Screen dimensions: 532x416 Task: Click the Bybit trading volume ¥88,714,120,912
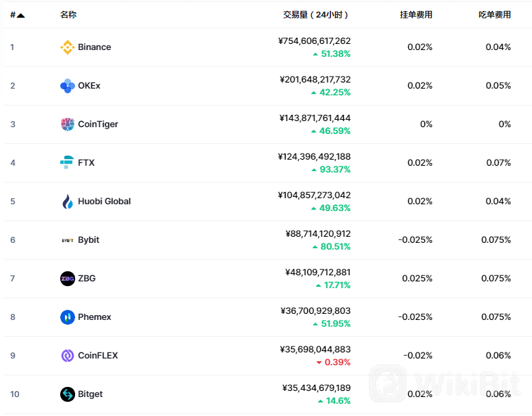pyautogui.click(x=318, y=233)
